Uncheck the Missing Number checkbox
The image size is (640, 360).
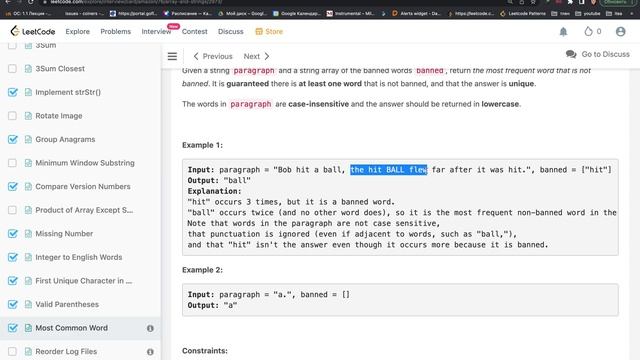click(13, 234)
